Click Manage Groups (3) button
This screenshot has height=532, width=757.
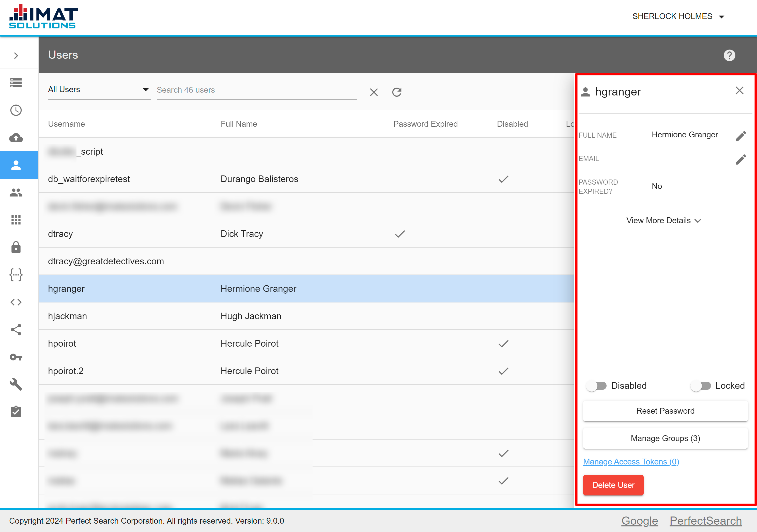point(665,438)
